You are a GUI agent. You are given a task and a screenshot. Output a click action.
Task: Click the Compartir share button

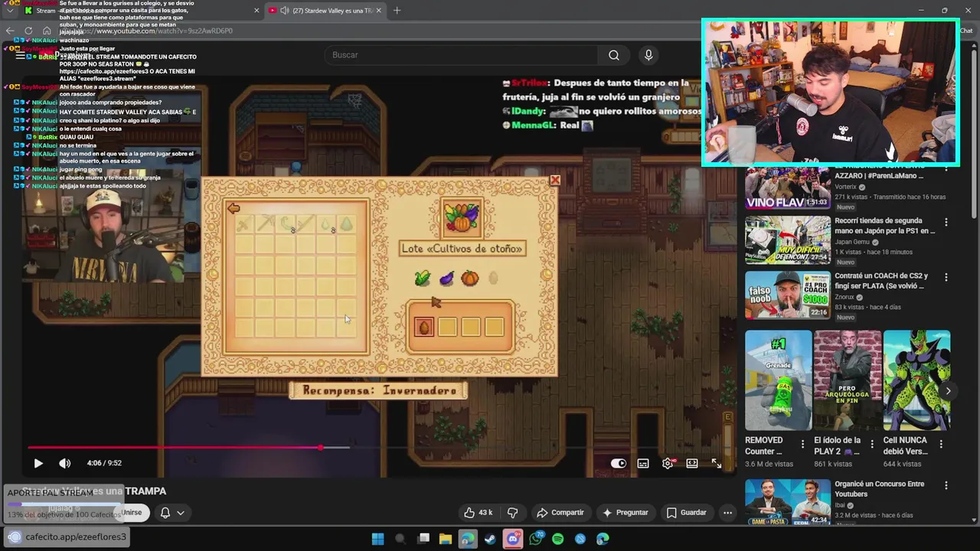(560, 513)
